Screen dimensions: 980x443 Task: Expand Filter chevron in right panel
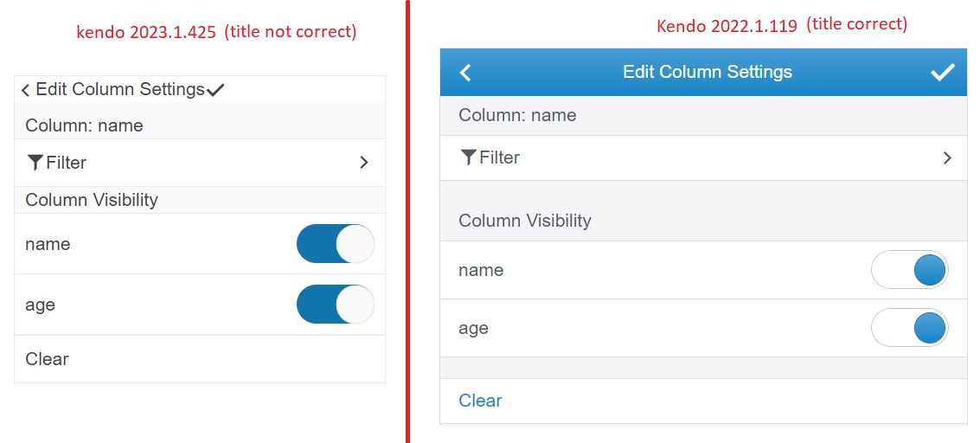[947, 157]
